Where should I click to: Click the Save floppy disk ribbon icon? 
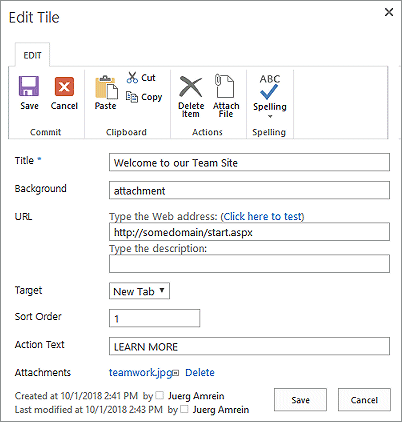29,86
